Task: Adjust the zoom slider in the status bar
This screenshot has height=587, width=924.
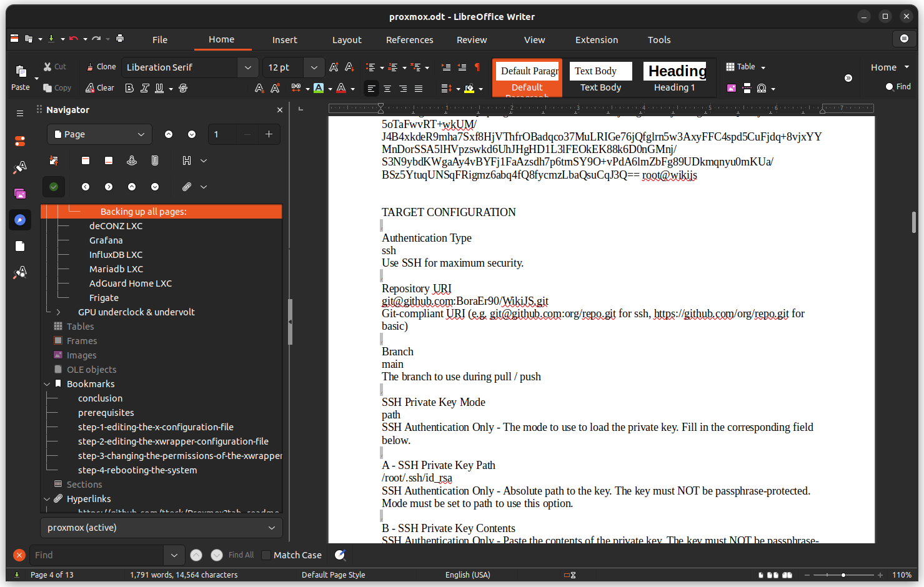Action: (x=843, y=575)
